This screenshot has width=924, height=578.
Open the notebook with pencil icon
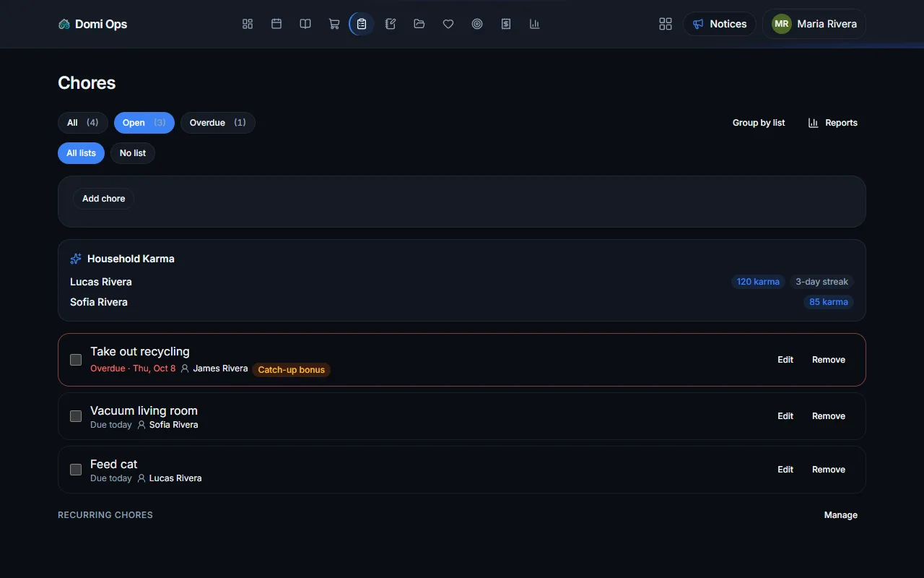(x=391, y=24)
